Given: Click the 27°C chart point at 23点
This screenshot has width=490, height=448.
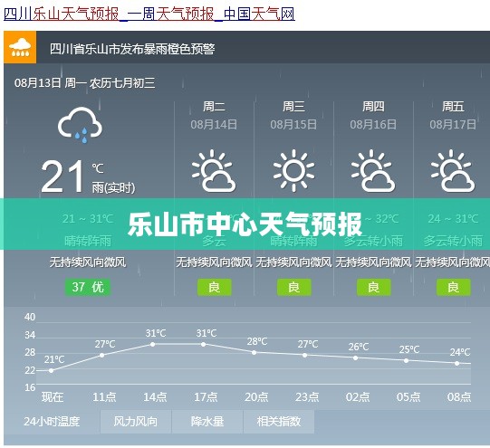Looking at the screenshot, I should tap(304, 356).
